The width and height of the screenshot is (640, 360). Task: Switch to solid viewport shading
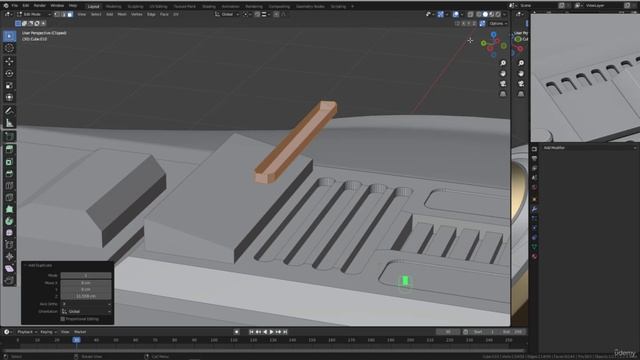click(x=485, y=14)
